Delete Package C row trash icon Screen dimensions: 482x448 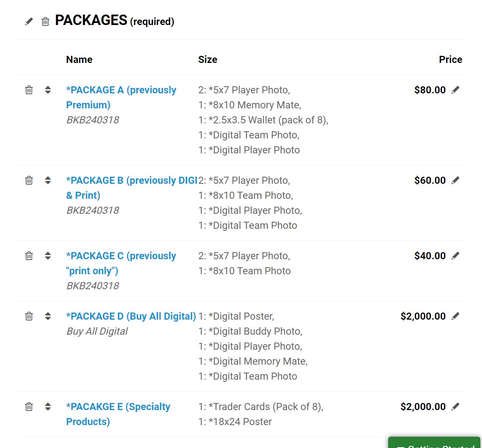tap(29, 255)
